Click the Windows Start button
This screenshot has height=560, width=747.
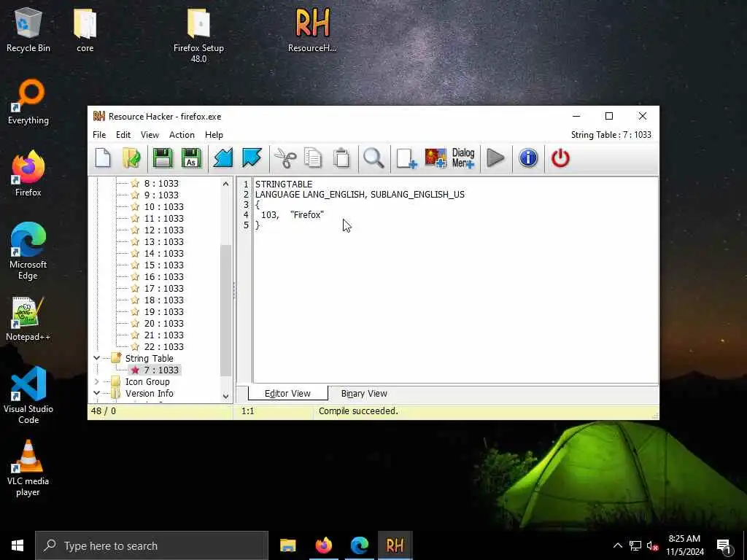coord(18,545)
